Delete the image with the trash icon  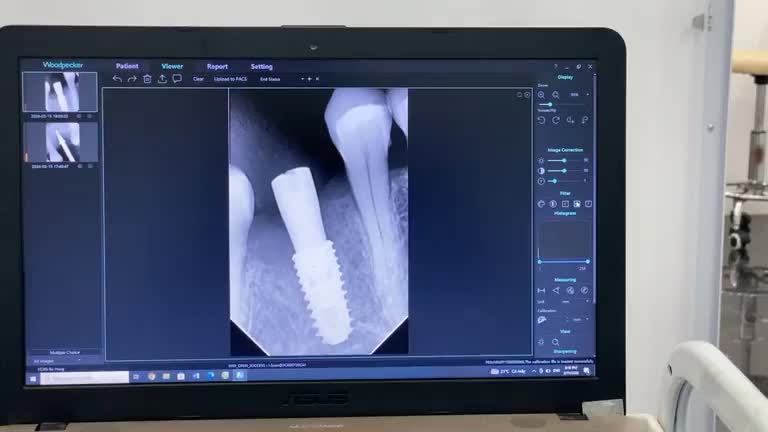(x=147, y=79)
